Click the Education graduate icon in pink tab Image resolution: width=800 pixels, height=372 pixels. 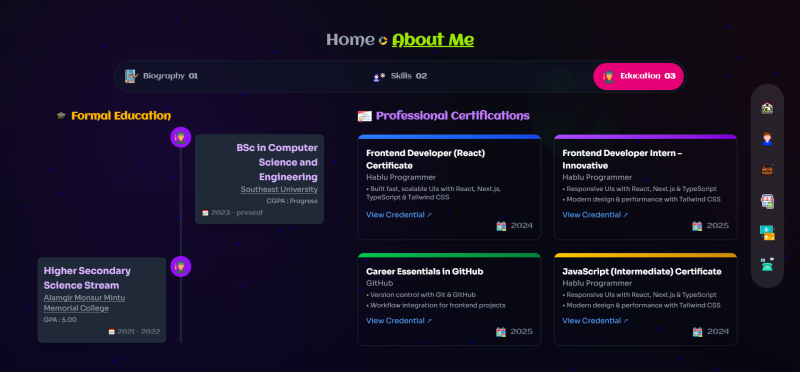coord(608,77)
